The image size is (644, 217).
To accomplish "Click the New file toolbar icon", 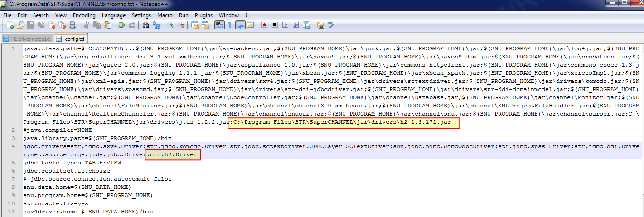I will pyautogui.click(x=10, y=25).
